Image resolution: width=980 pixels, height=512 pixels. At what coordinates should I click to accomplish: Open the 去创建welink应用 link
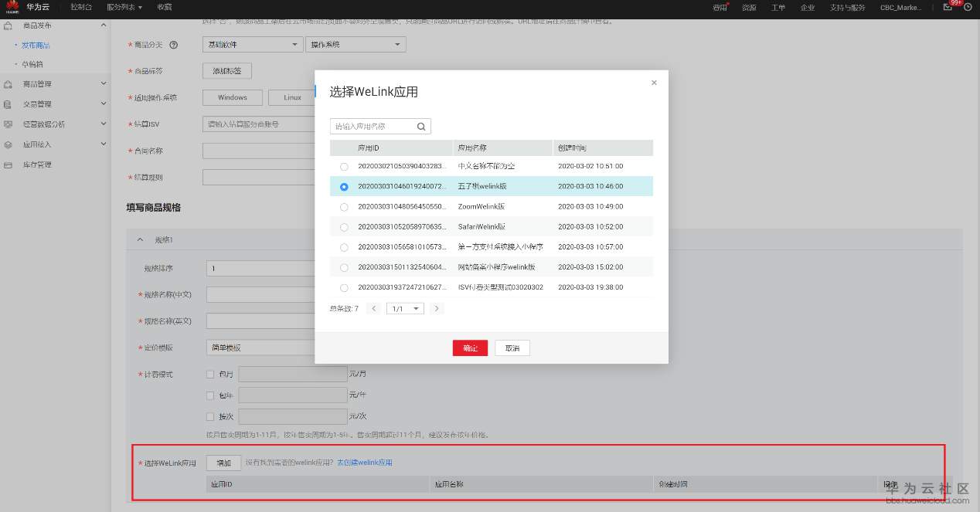[365, 463]
